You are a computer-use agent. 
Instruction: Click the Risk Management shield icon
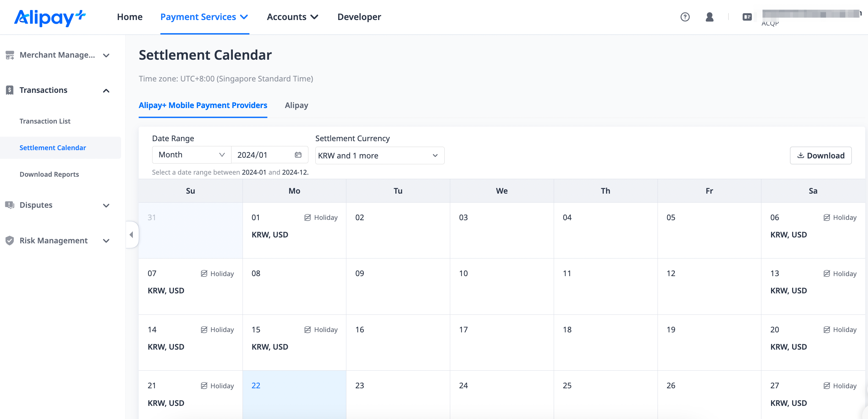pyautogui.click(x=10, y=241)
